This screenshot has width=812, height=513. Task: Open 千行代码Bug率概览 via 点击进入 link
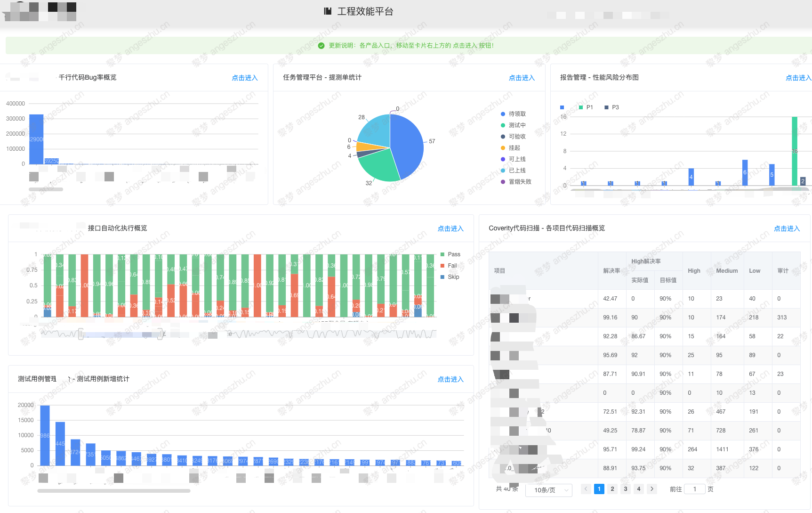click(x=244, y=78)
